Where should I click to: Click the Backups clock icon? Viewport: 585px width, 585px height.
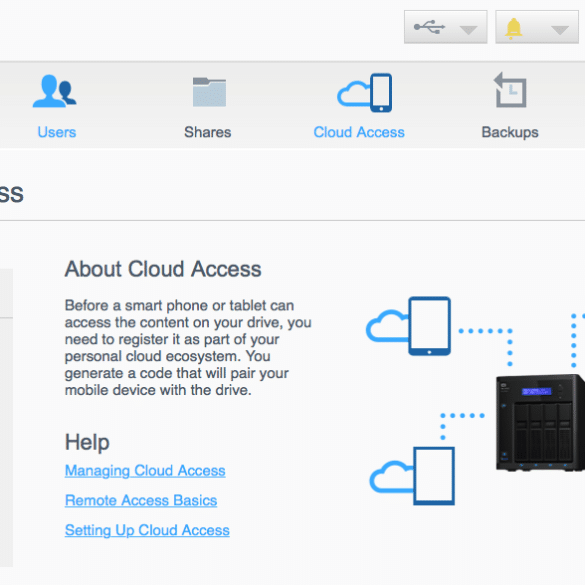[x=510, y=90]
